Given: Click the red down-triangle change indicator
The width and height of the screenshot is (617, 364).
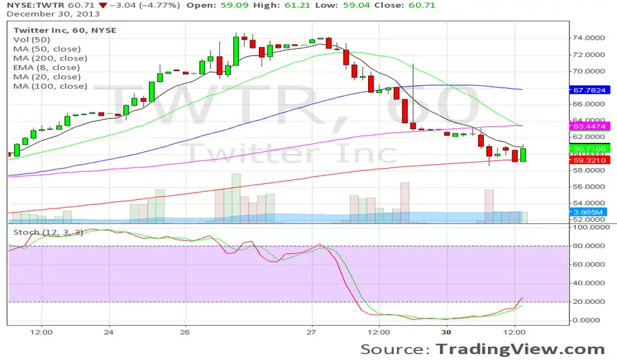Looking at the screenshot, I should point(103,5).
